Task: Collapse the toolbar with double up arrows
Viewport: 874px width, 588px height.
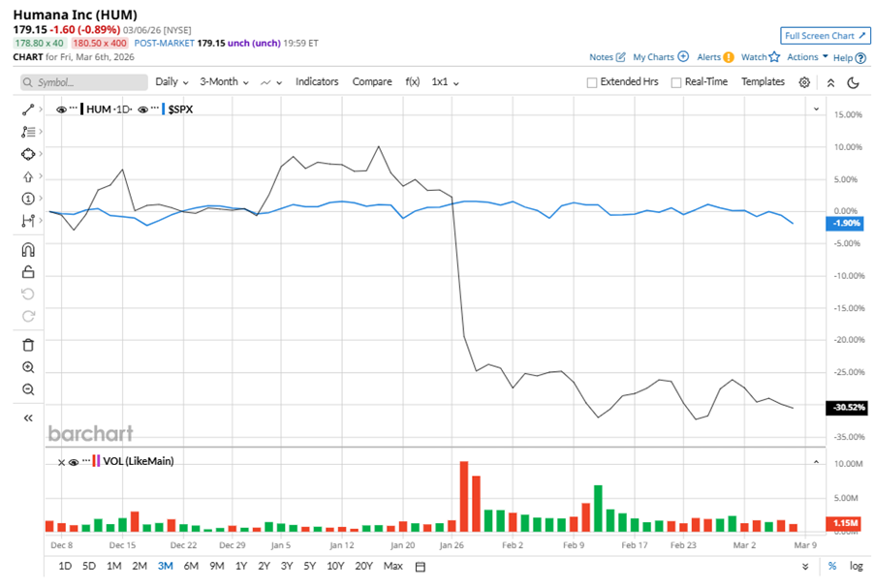Action: click(x=830, y=82)
